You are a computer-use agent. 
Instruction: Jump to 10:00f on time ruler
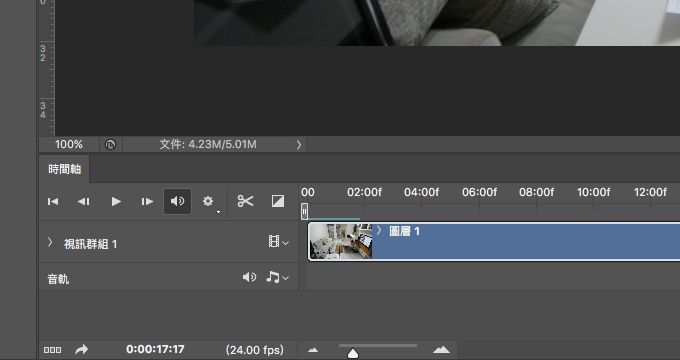click(593, 192)
